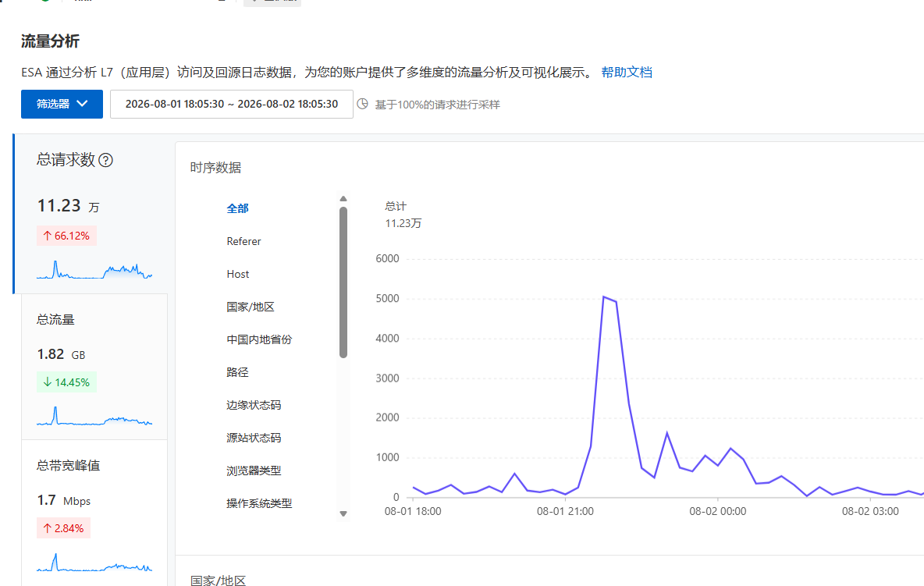Click the 总计 11.23万 chart legend

[403, 215]
